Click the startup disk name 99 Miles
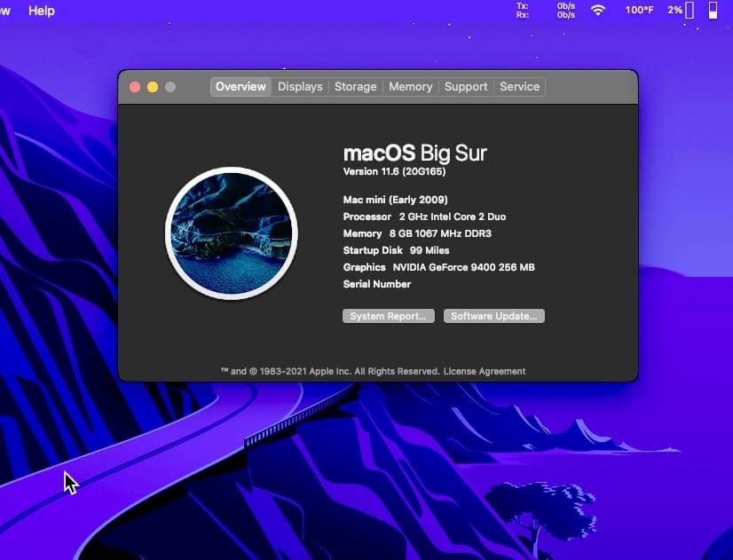The height and width of the screenshot is (560, 733). 430,250
